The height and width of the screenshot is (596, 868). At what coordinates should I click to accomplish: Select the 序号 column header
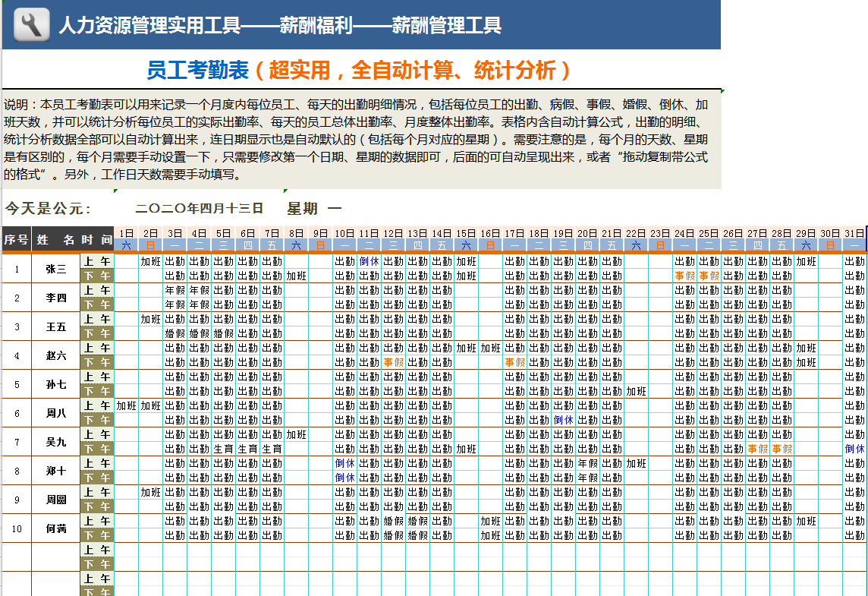click(17, 239)
